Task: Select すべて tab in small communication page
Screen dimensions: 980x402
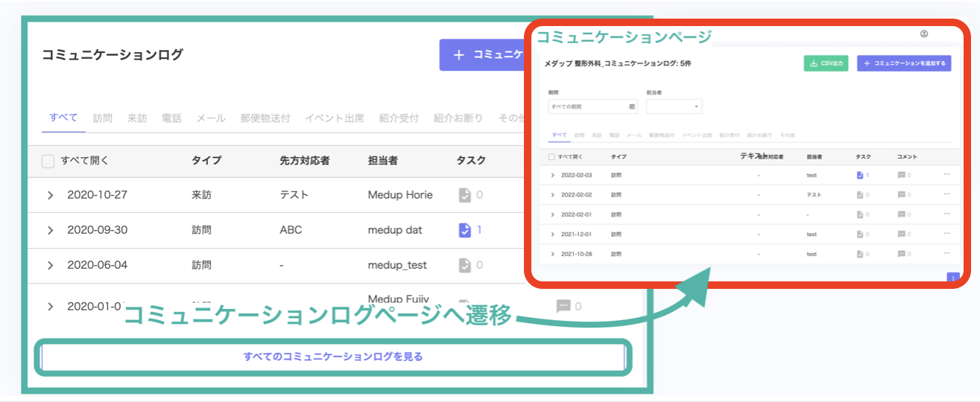Action: 559,135
